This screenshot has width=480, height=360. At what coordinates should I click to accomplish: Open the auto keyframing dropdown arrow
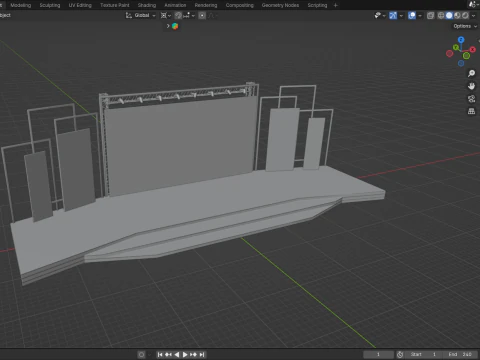pyautogui.click(x=149, y=355)
